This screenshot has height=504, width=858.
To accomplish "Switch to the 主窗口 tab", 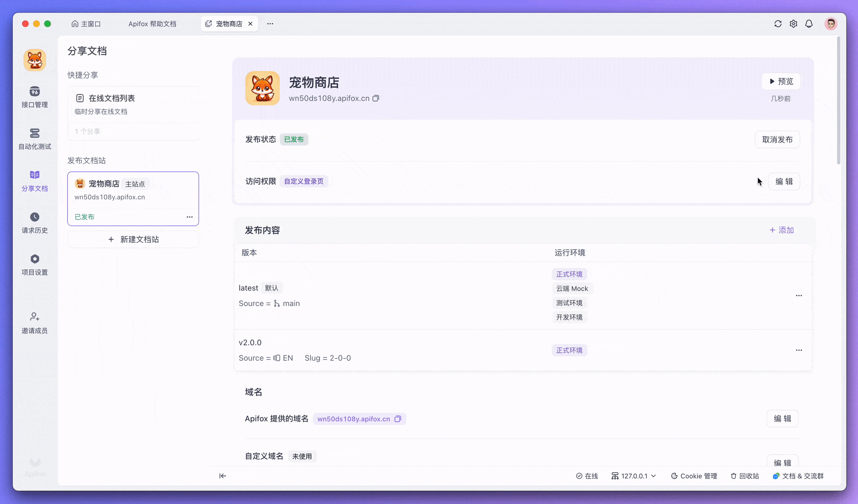I will coord(86,24).
